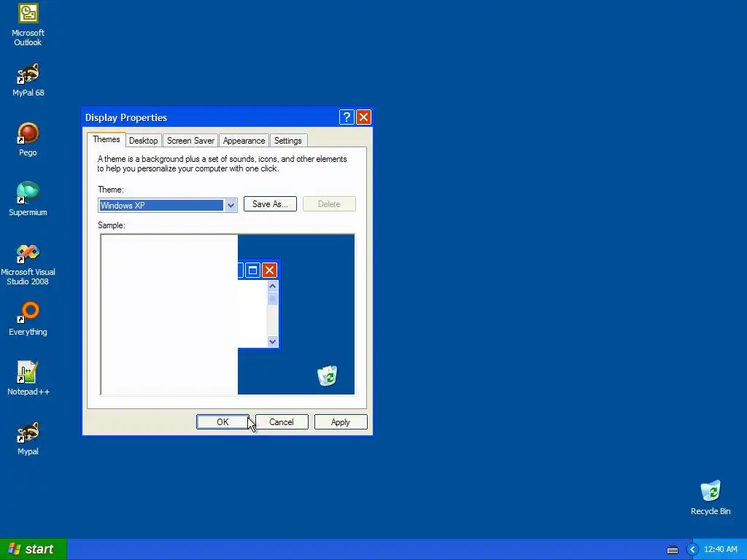Switch to the Themes tab
This screenshot has width=747, height=560.
pyautogui.click(x=107, y=139)
